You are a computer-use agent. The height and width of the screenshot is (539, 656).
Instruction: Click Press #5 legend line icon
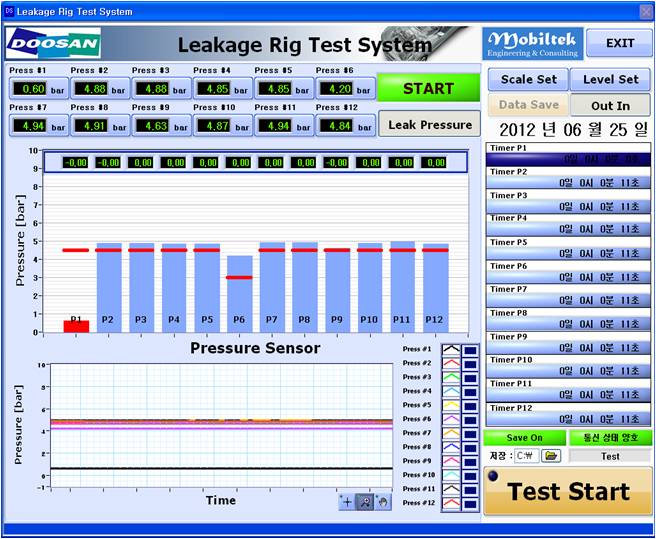(x=451, y=405)
